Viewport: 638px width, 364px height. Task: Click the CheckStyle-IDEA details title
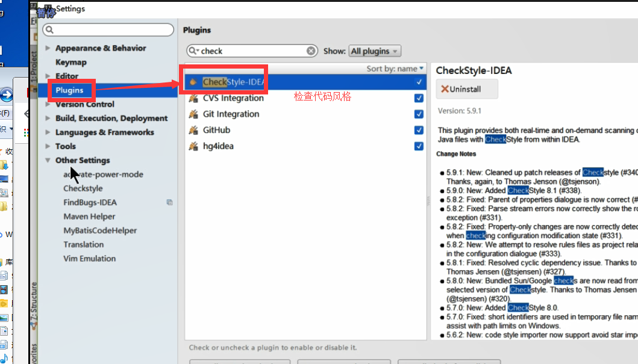(474, 70)
